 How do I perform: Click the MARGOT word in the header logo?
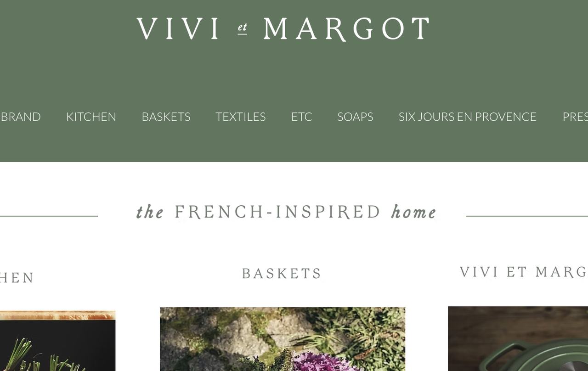[346, 29]
